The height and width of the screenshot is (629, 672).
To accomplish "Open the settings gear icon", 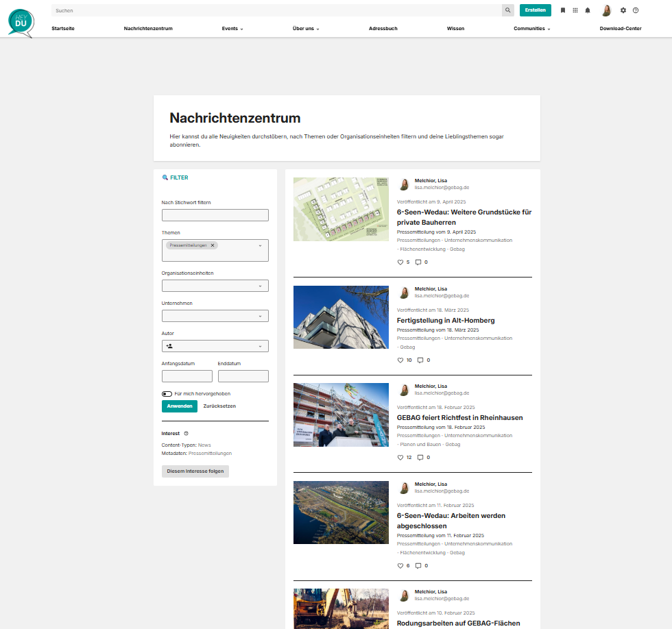I will pyautogui.click(x=623, y=10).
